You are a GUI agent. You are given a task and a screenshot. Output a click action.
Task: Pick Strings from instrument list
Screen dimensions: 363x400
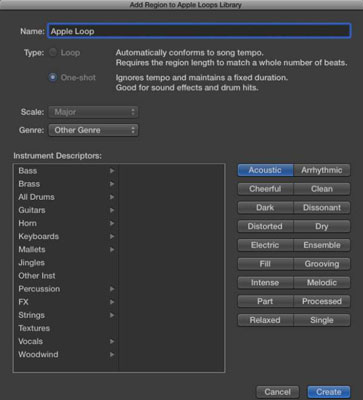pos(66,315)
